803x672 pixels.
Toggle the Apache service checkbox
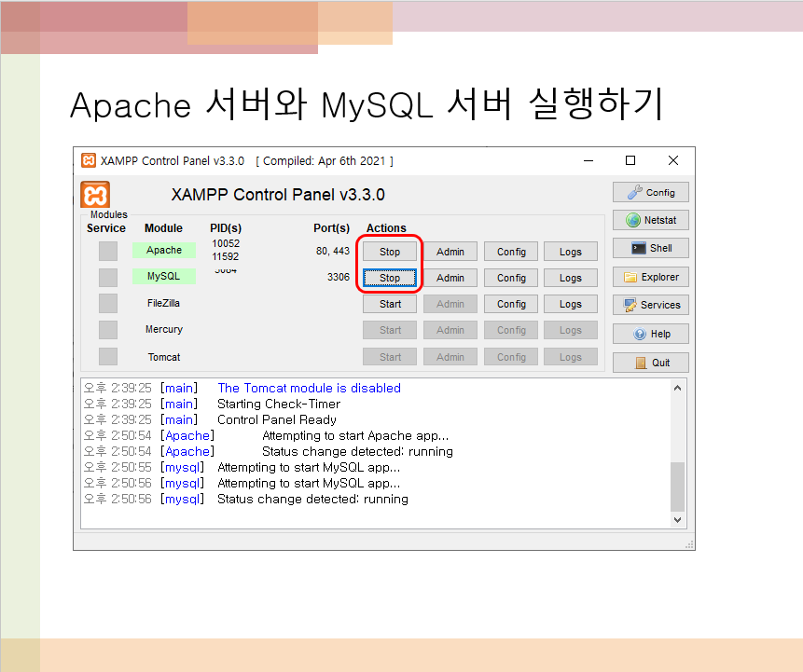click(x=108, y=252)
